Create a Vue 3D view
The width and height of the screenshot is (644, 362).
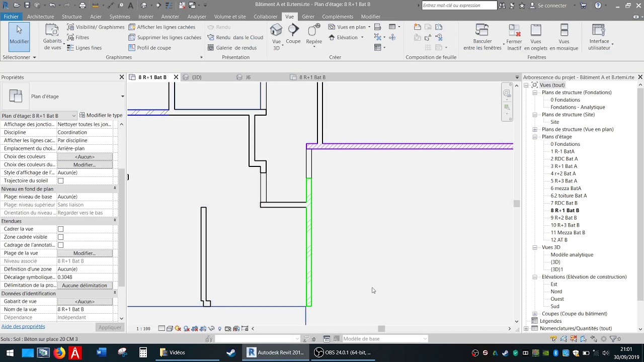coord(276,37)
